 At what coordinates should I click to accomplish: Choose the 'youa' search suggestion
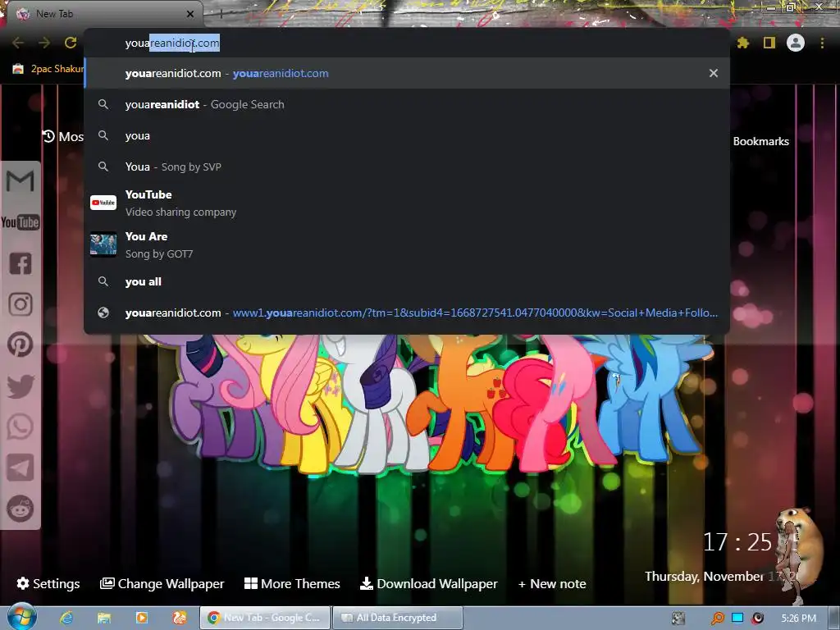click(x=407, y=135)
